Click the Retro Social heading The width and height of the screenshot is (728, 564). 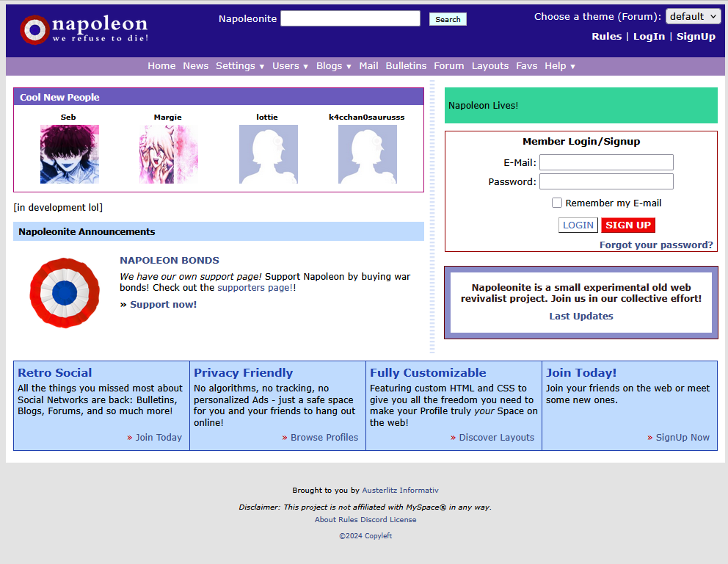(55, 372)
